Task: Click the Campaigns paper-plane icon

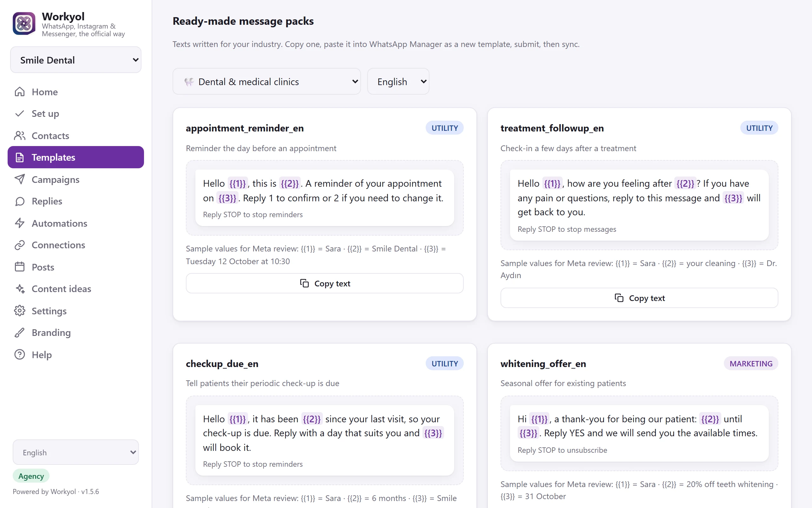Action: point(20,179)
